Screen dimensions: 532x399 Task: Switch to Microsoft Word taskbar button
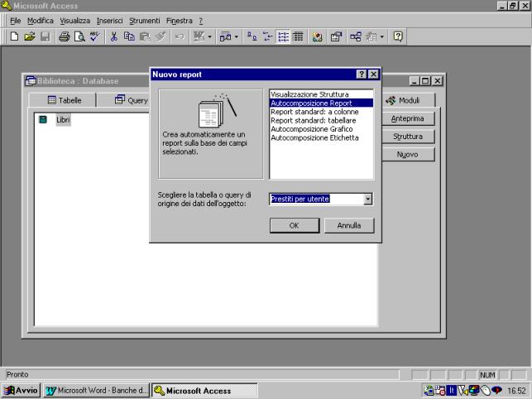point(97,391)
